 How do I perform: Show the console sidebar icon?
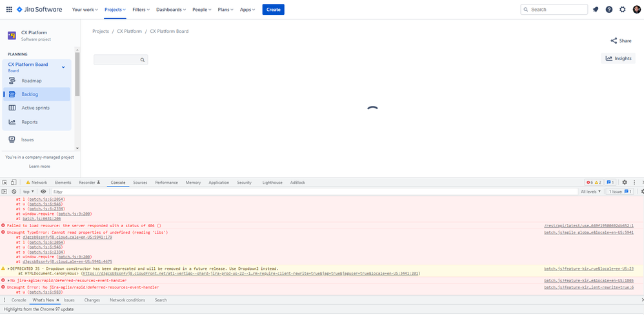5,191
